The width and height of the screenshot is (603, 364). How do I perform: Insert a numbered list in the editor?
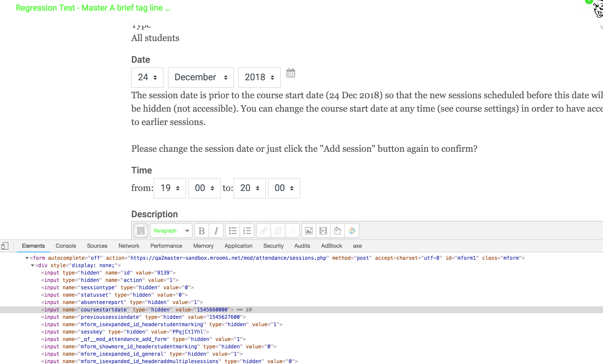click(x=247, y=230)
